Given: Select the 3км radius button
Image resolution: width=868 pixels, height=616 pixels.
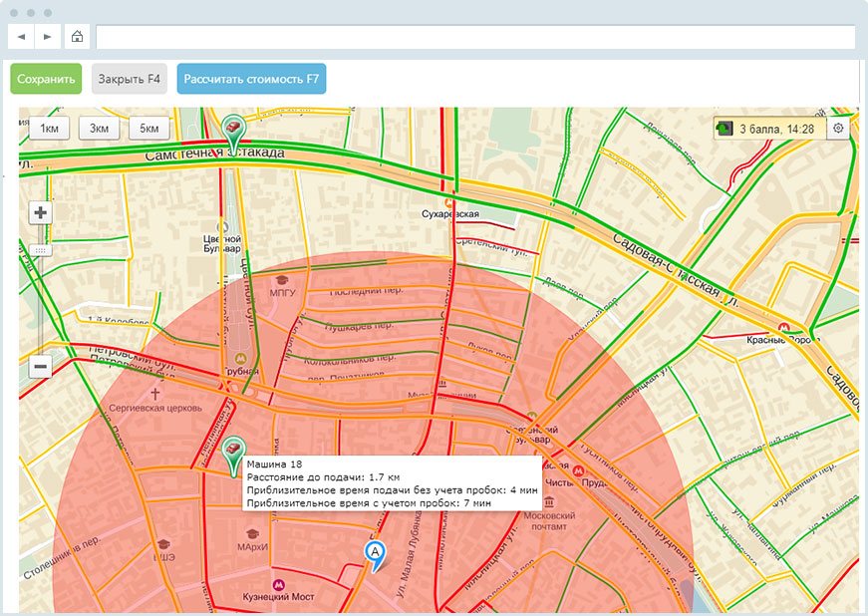Looking at the screenshot, I should [x=99, y=129].
